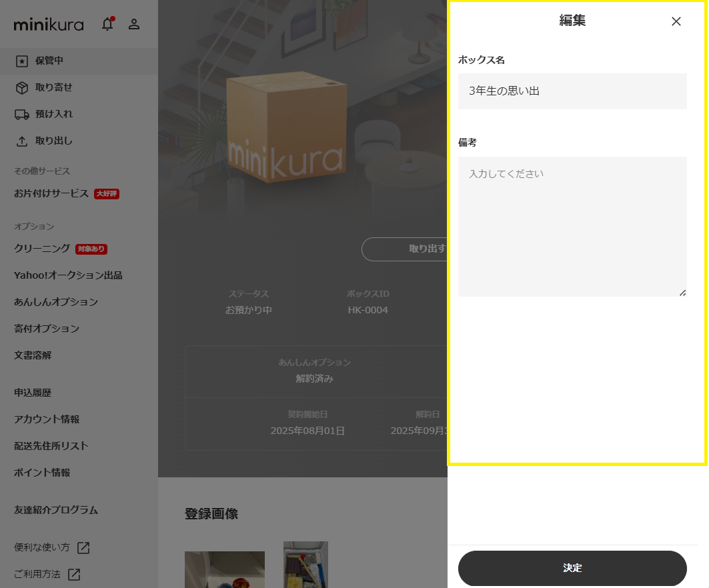709x588 pixels.
Task: Click the ボックス名 input field
Action: click(572, 91)
